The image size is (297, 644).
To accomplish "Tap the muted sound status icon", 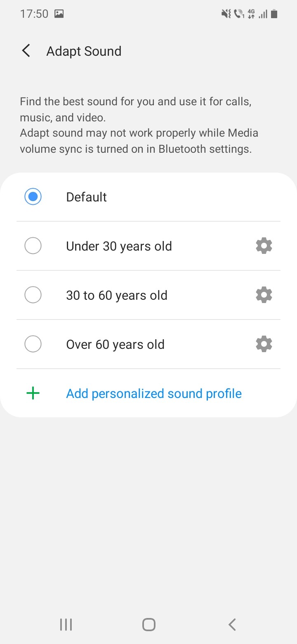I will coord(226,14).
